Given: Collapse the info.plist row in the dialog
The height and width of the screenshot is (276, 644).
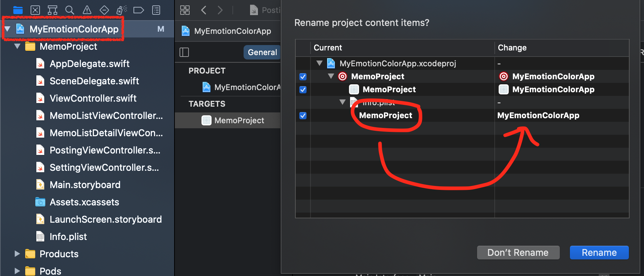Looking at the screenshot, I should (343, 102).
